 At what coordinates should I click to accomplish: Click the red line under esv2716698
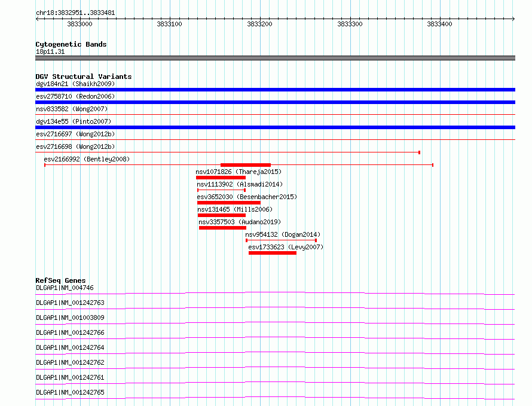tap(228, 152)
